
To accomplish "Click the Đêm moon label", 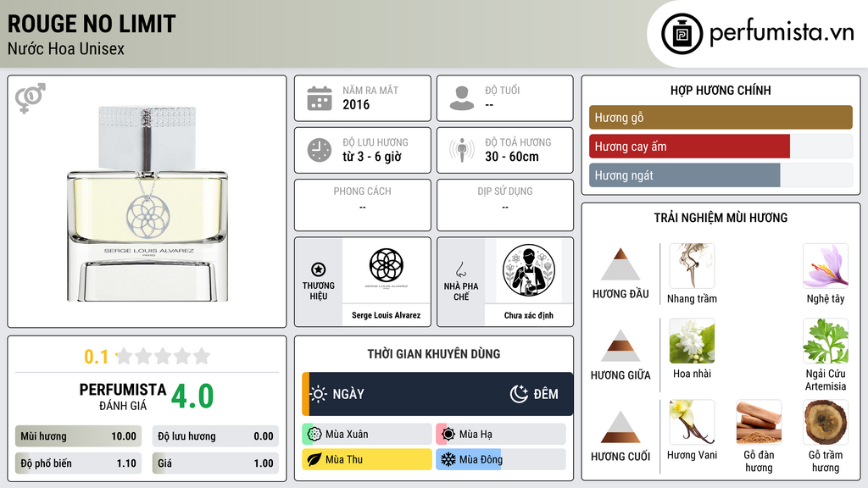I will pos(534,394).
